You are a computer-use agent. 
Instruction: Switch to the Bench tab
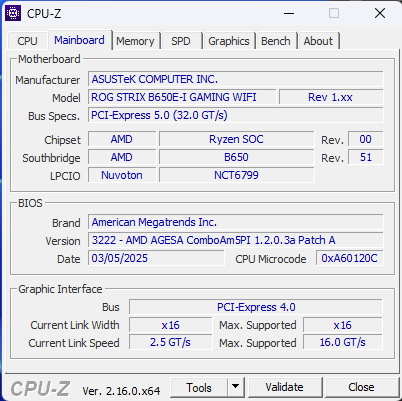276,41
